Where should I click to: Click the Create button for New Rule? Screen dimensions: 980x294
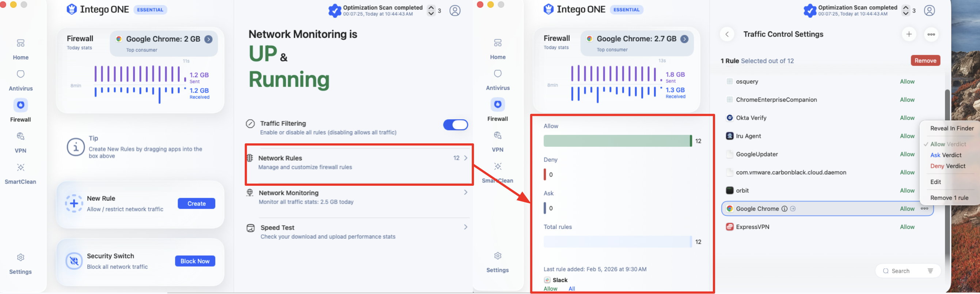pyautogui.click(x=196, y=204)
